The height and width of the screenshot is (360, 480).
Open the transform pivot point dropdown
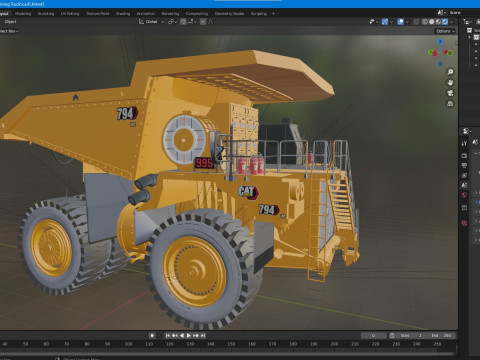coord(172,22)
